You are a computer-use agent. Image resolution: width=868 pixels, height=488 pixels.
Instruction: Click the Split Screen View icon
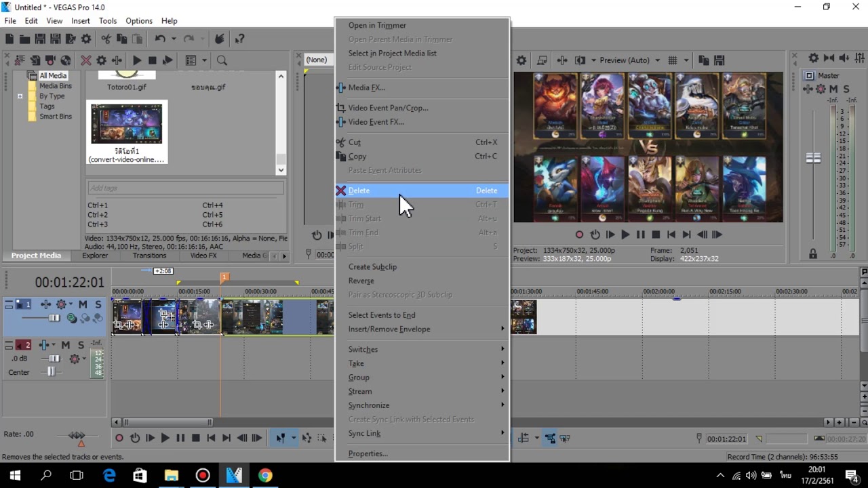tap(580, 60)
